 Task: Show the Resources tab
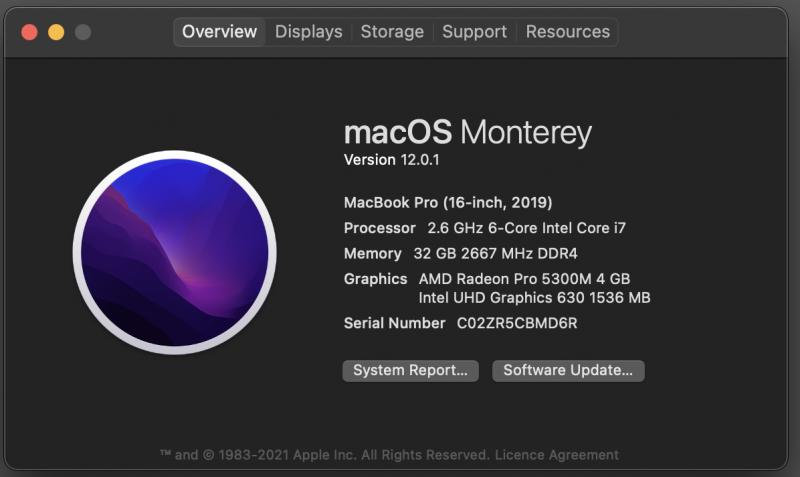click(568, 32)
